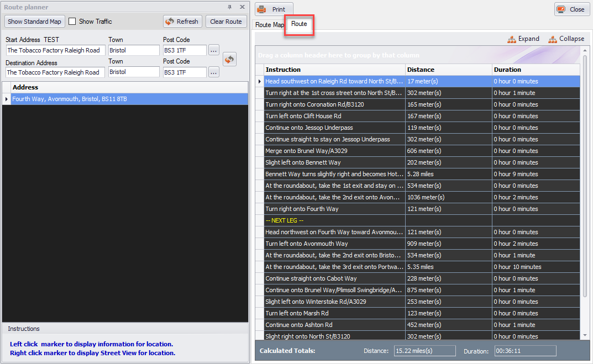593x364 pixels.
Task: Switch to the Route Map tab
Action: (x=269, y=24)
